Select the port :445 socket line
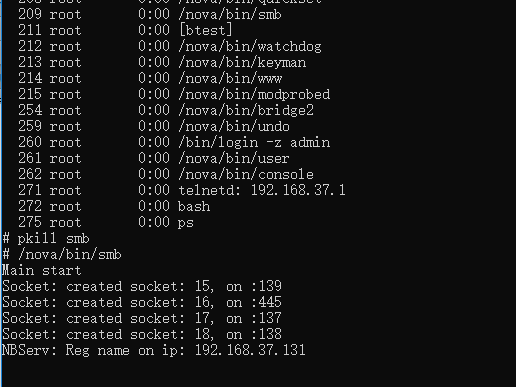 click(x=142, y=302)
